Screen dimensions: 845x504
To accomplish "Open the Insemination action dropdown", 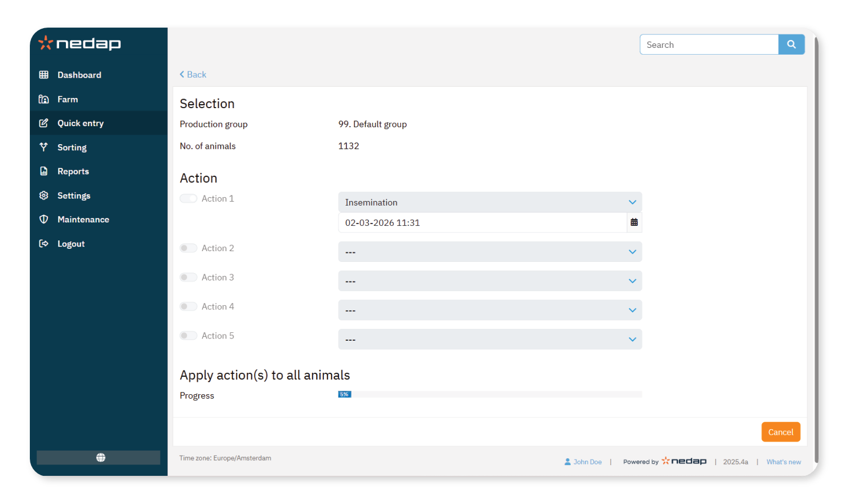I will (490, 202).
